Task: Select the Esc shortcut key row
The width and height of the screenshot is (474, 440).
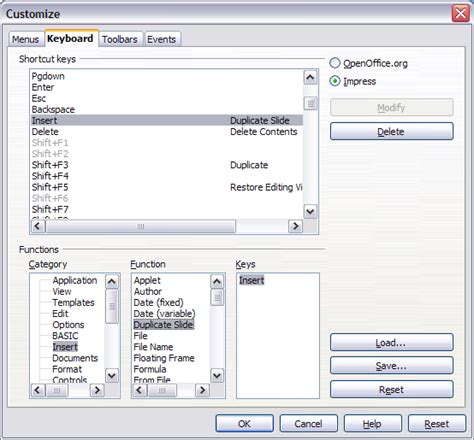Action: click(167, 98)
